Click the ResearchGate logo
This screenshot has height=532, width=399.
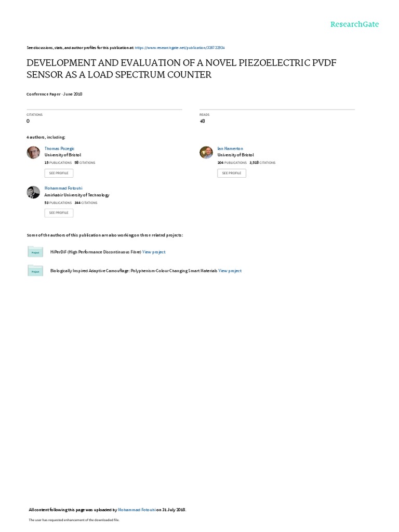click(x=355, y=24)
